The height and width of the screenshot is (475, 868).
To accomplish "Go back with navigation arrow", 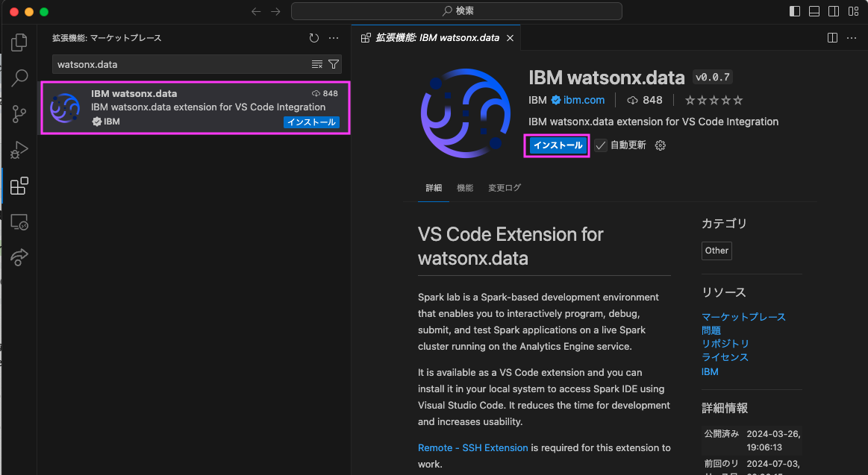I will (256, 11).
